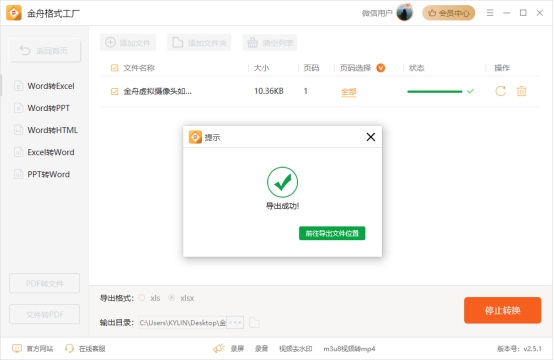
Task: Click the 录屏 screen recording link
Action: click(237, 349)
